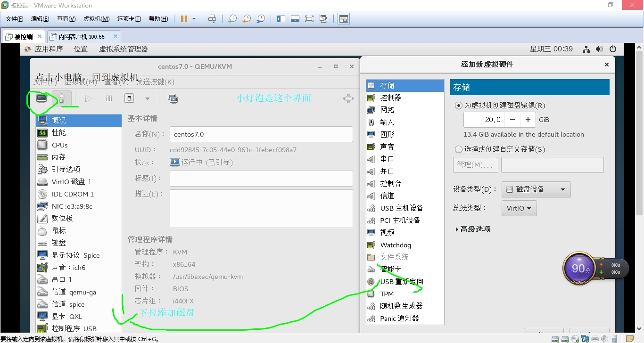Screen dimensions: 644x343
Task: Click the plus stepper to increase disk GiB
Action: point(528,120)
